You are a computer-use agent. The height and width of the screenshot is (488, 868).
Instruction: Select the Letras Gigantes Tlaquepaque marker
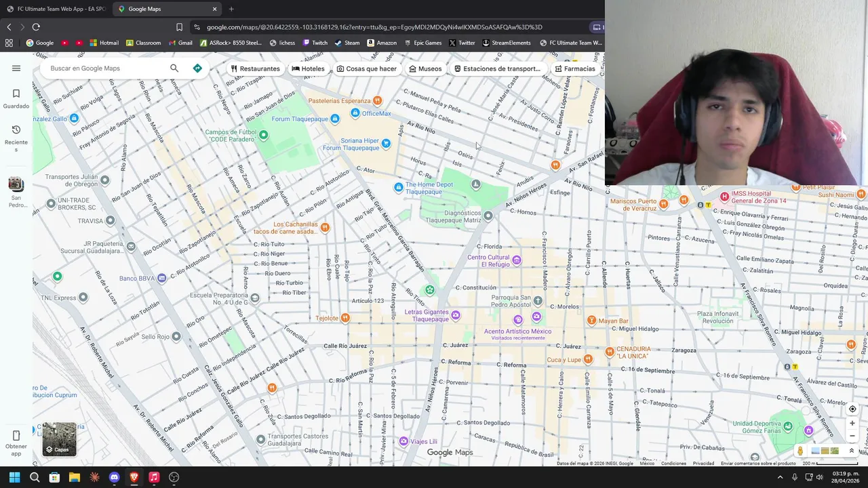456,315
